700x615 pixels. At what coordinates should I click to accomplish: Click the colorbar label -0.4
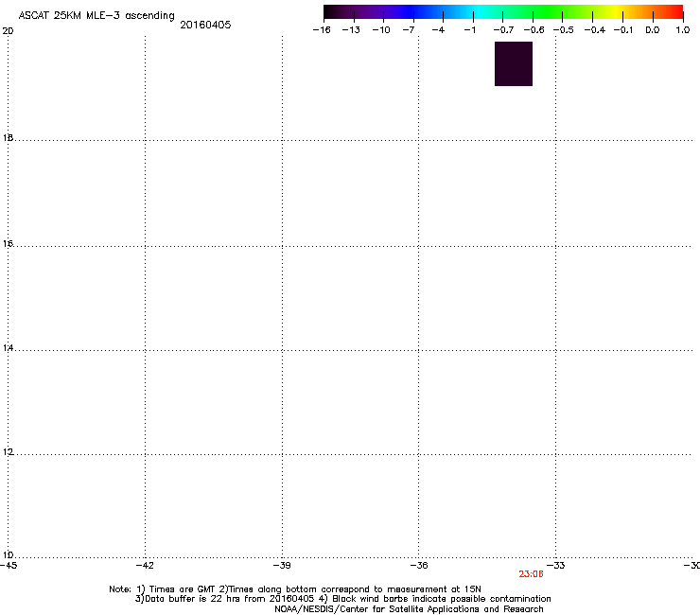click(595, 30)
